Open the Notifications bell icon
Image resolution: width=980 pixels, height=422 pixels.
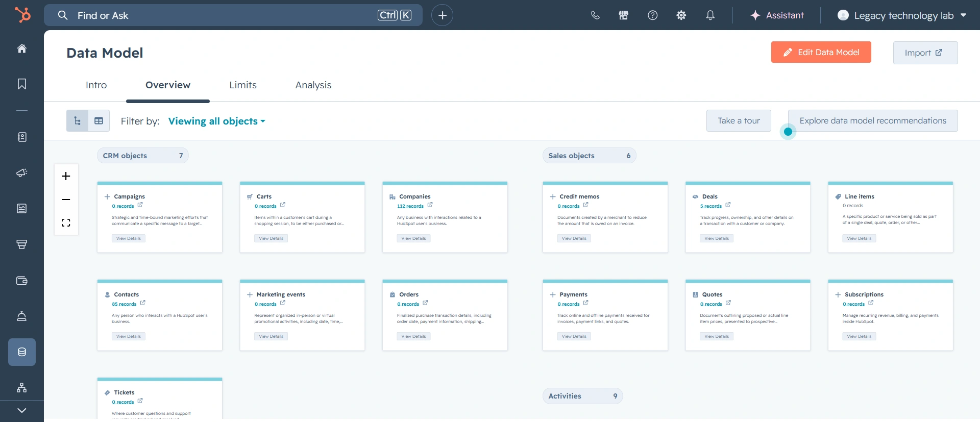pos(710,15)
